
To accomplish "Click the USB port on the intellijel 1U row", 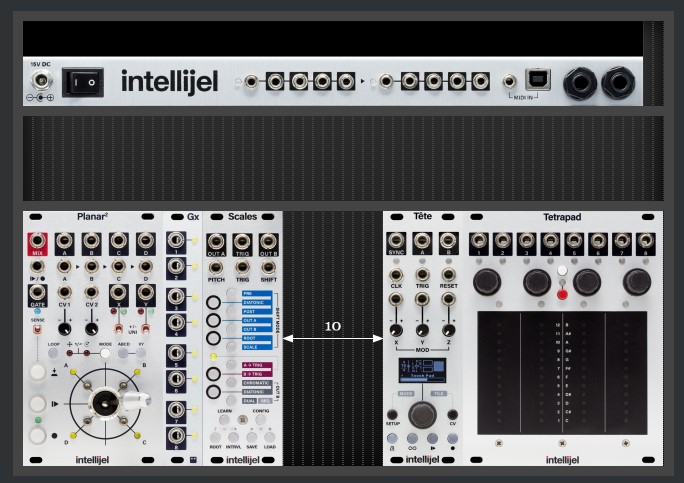I will tap(537, 79).
